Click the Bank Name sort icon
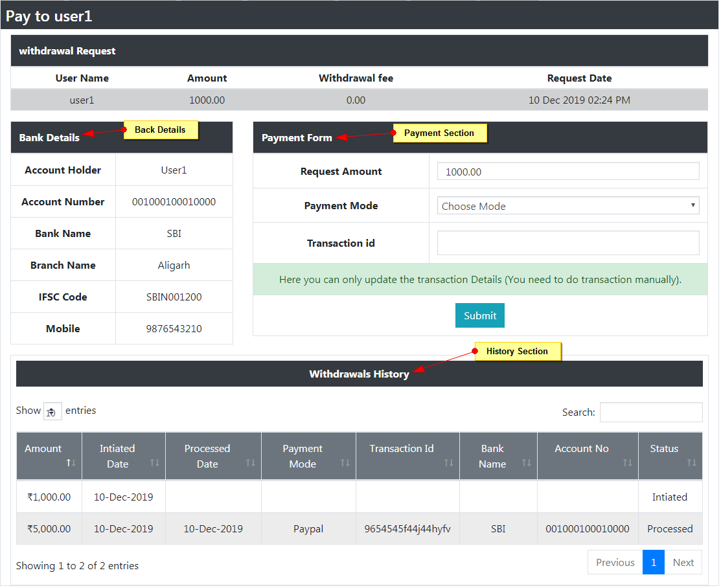This screenshot has height=588, width=721. click(x=526, y=464)
